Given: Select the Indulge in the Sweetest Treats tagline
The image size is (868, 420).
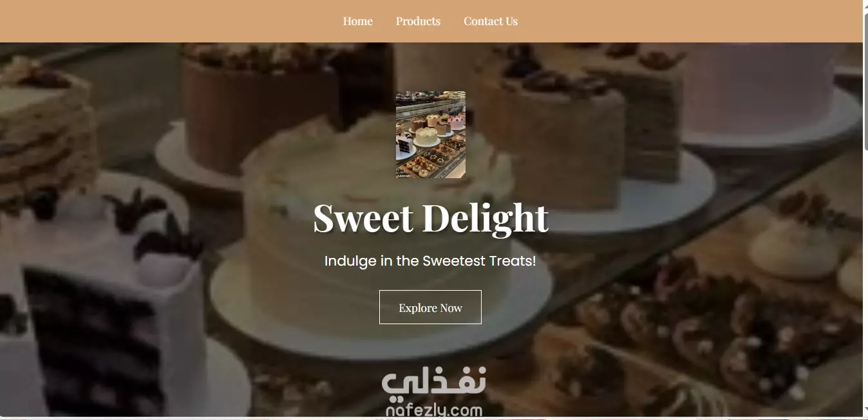Looking at the screenshot, I should click(x=430, y=261).
